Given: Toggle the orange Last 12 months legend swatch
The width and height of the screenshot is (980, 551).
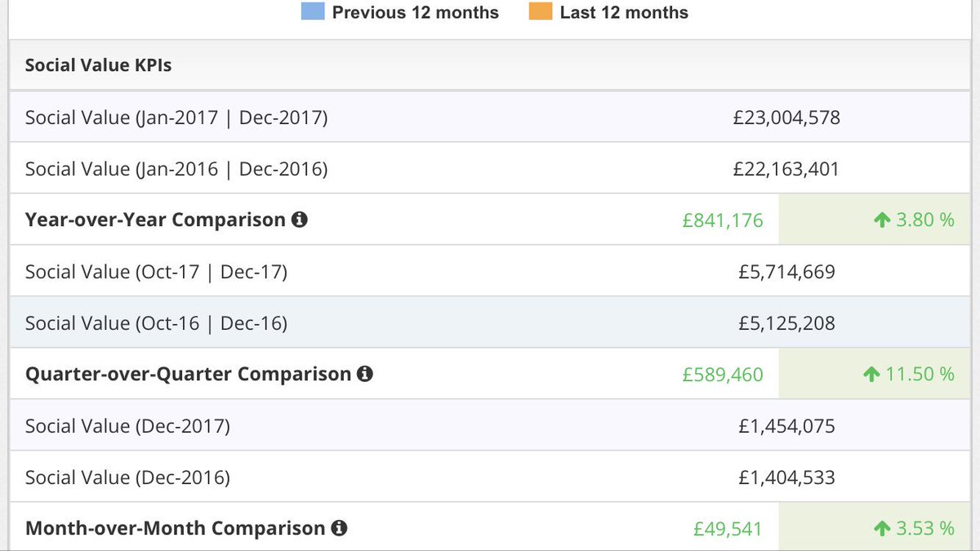Looking at the screenshot, I should (x=541, y=12).
